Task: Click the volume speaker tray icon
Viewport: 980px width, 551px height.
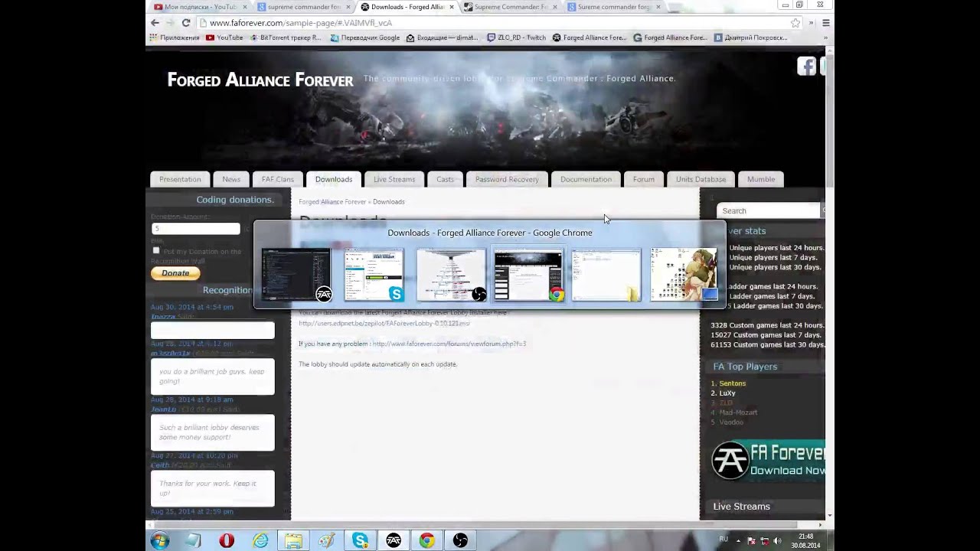Action: [777, 541]
